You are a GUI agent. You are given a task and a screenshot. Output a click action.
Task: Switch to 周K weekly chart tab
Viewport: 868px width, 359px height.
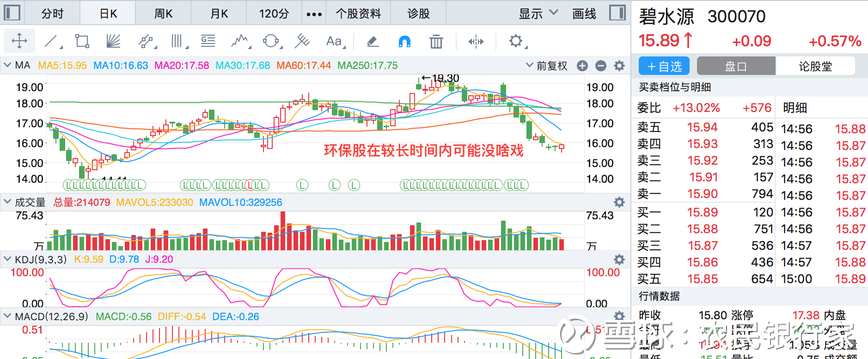click(163, 13)
